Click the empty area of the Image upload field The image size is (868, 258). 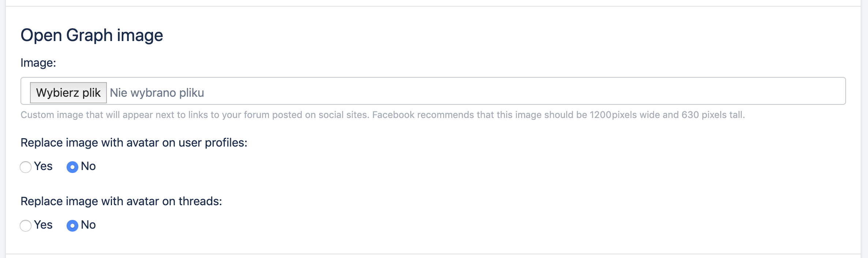tap(512, 91)
